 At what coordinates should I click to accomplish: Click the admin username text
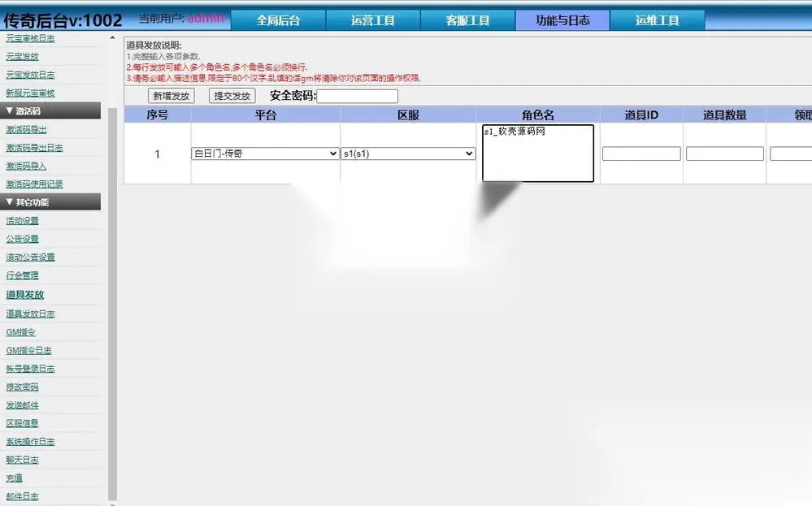pos(206,18)
